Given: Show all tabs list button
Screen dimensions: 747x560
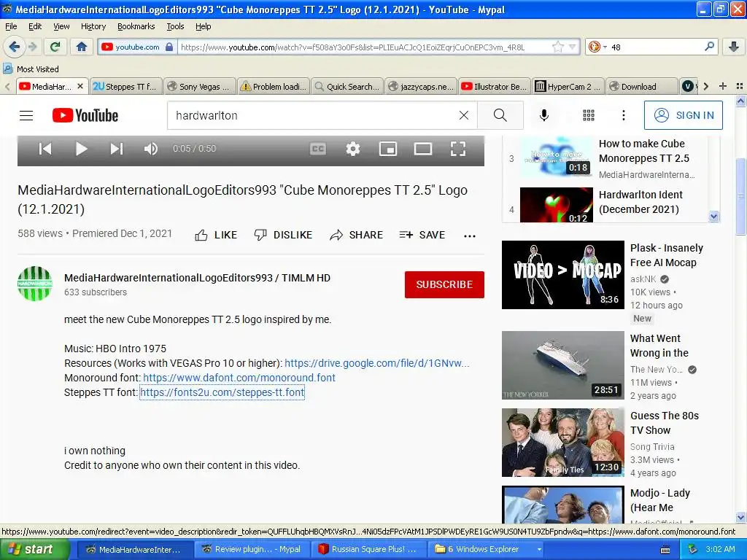Looking at the screenshot, I should [x=740, y=86].
